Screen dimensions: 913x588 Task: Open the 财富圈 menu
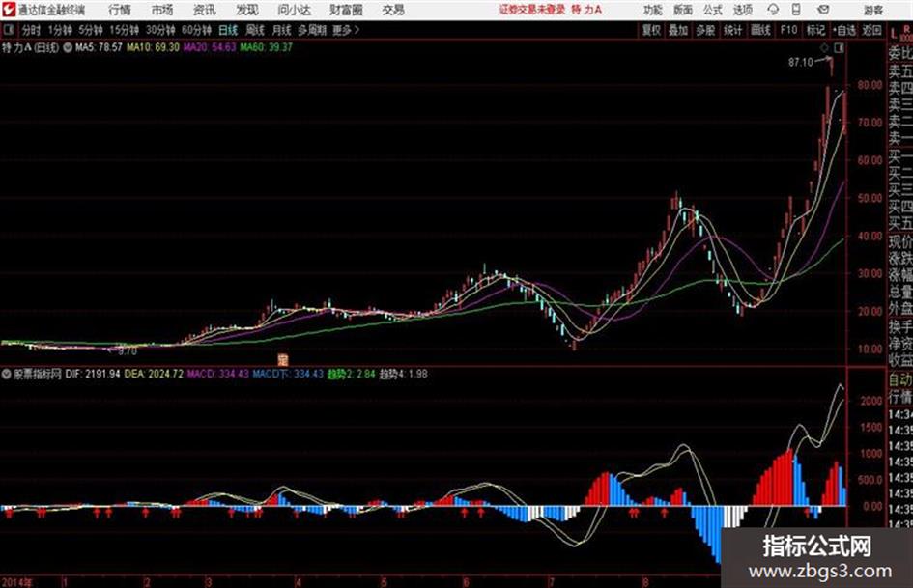click(346, 10)
